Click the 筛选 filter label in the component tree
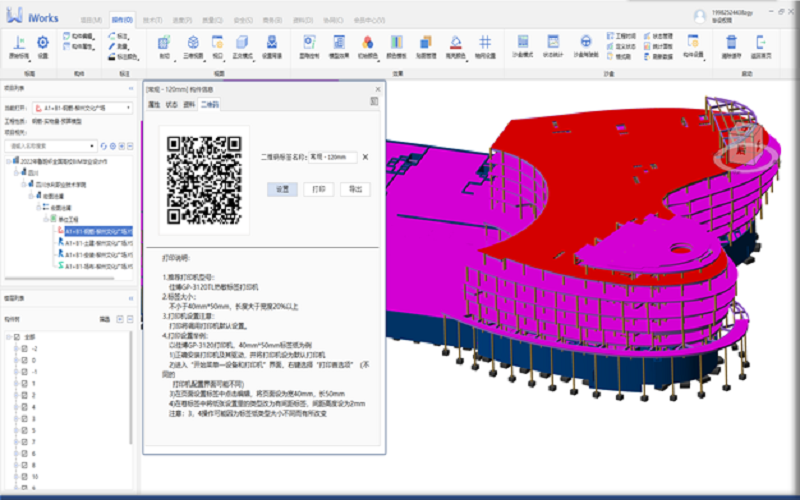 [105, 319]
